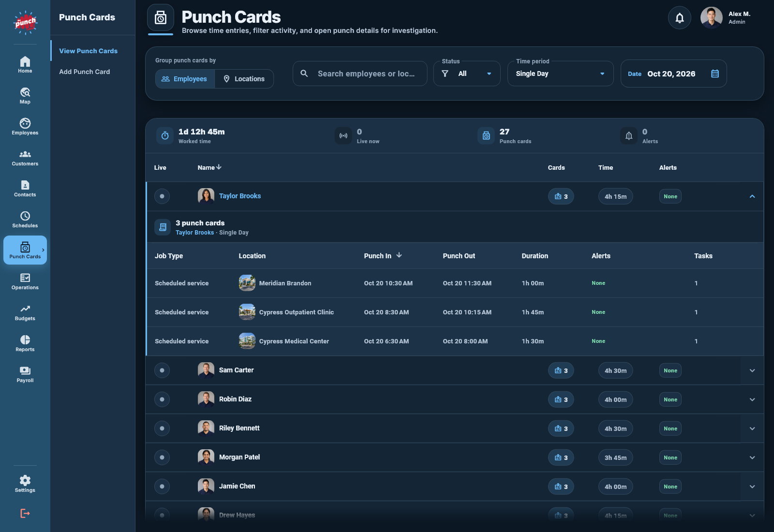Open the calendar icon in Date field
This screenshot has width=774, height=532.
(x=715, y=74)
